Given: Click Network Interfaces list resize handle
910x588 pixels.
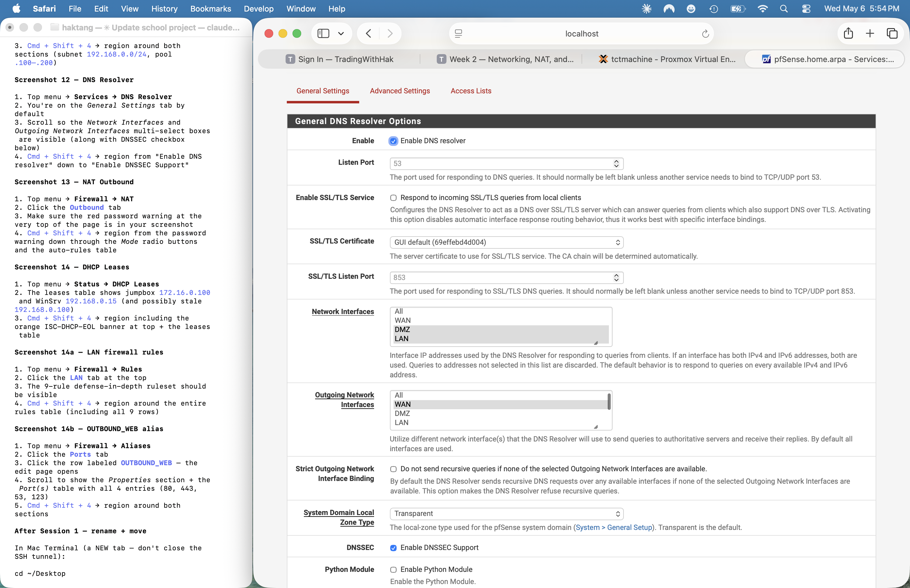Looking at the screenshot, I should coord(595,343).
